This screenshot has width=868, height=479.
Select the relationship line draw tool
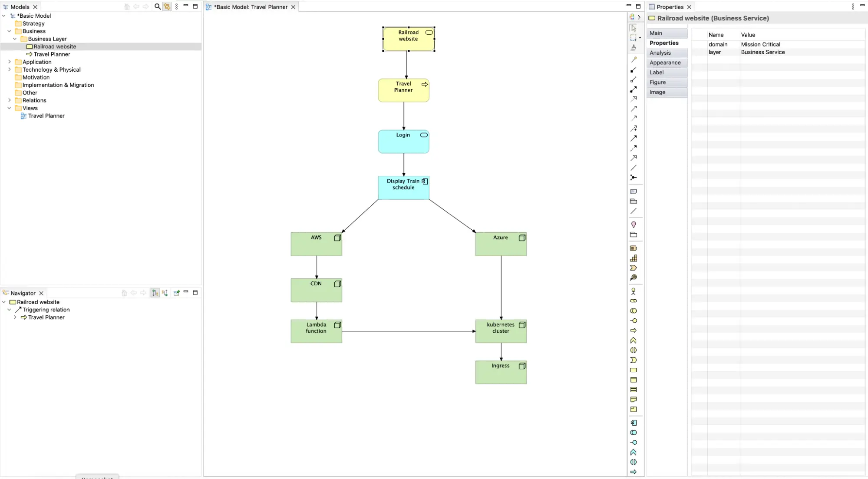pos(634,211)
